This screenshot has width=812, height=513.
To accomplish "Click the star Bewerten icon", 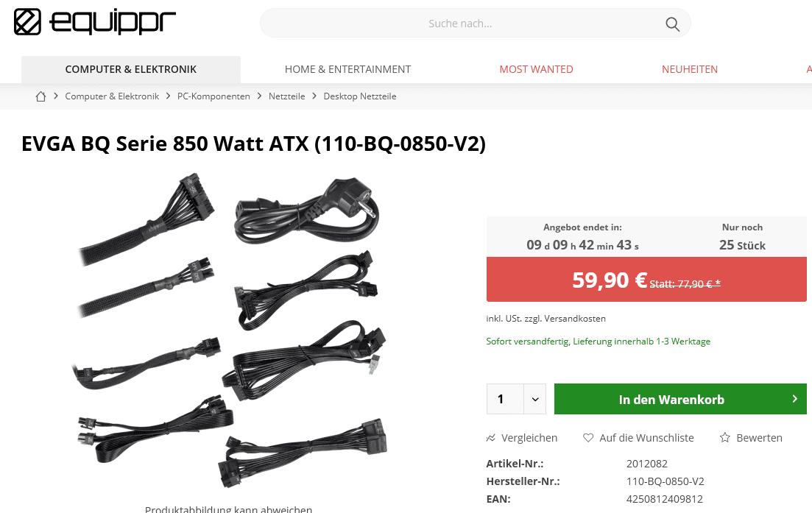I will pyautogui.click(x=725, y=438).
